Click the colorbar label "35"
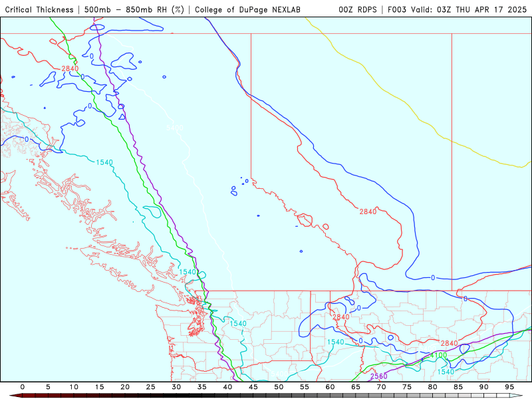The image size is (532, 399). point(202,387)
